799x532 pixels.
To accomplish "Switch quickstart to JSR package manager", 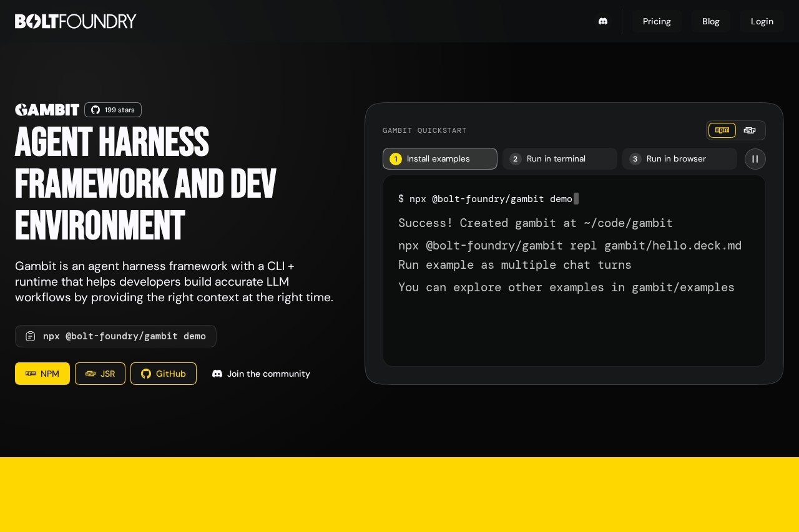I will click(750, 130).
